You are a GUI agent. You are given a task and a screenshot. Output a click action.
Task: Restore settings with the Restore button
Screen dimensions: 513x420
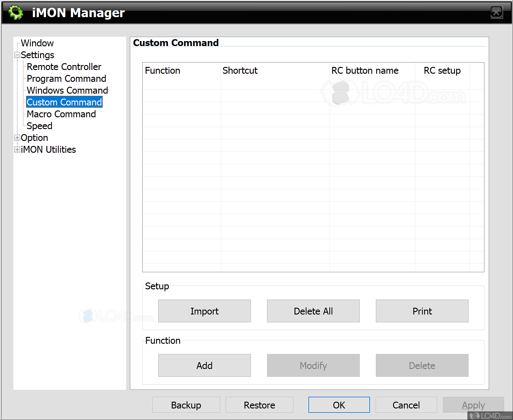click(259, 405)
